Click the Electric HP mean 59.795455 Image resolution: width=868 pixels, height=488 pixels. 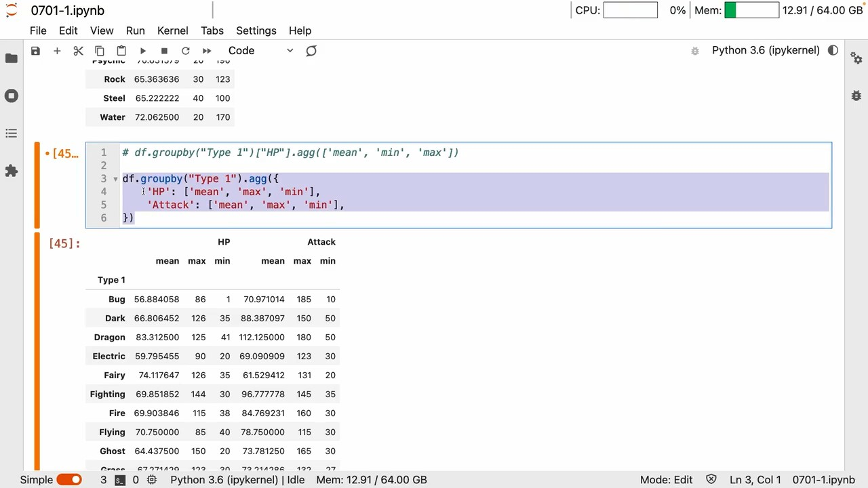pos(157,356)
